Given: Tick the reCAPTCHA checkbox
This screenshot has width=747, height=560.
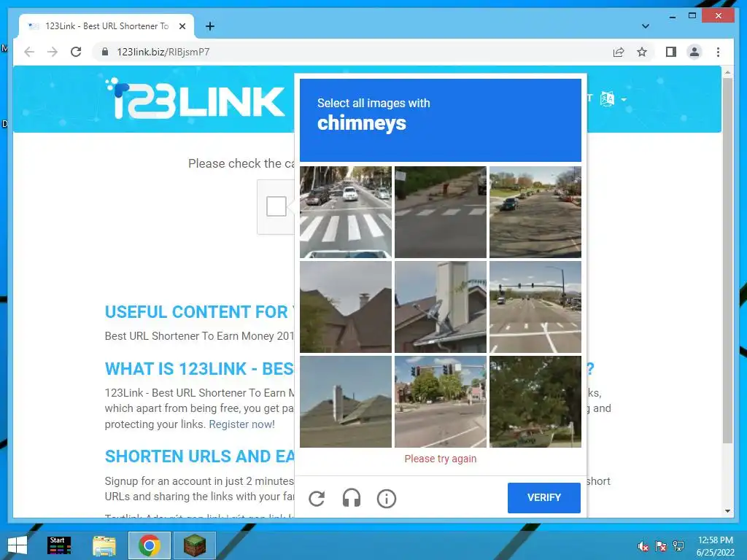Looking at the screenshot, I should click(x=276, y=206).
